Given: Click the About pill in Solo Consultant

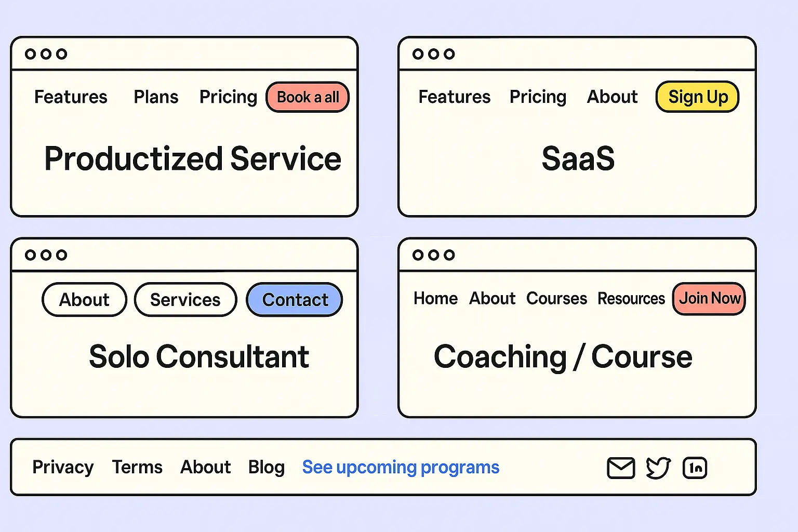Looking at the screenshot, I should point(84,300).
